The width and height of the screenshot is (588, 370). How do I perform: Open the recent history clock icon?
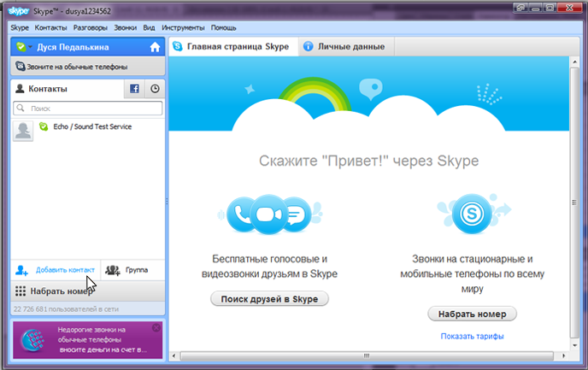pyautogui.click(x=155, y=89)
